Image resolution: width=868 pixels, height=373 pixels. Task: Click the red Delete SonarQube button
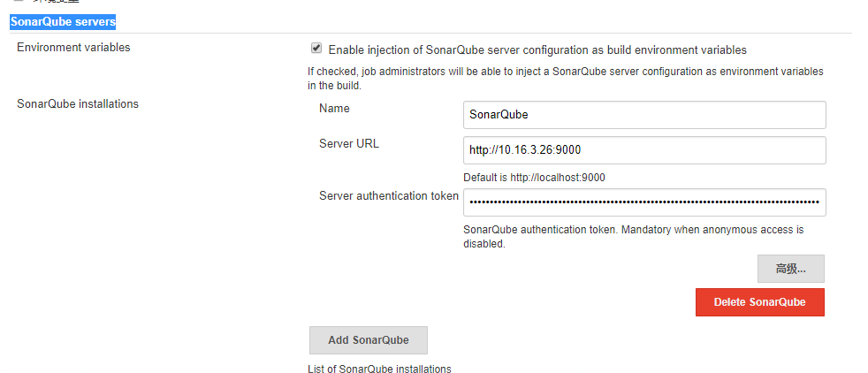coord(759,302)
